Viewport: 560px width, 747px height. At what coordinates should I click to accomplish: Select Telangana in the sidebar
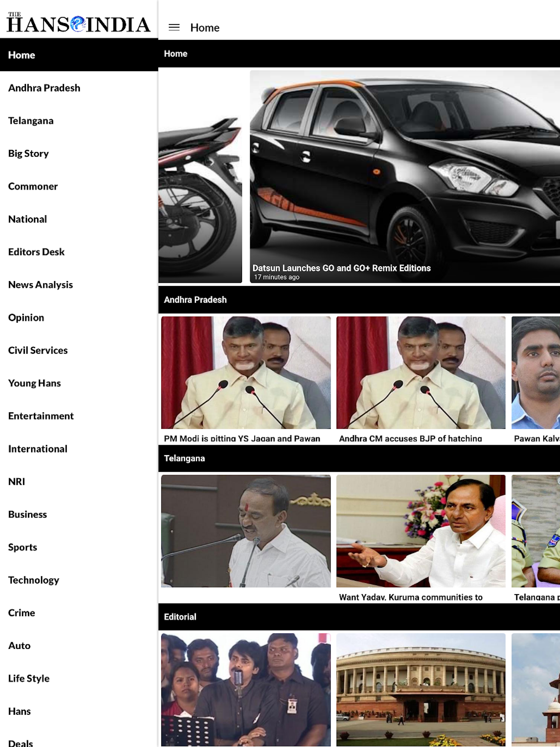pos(31,121)
